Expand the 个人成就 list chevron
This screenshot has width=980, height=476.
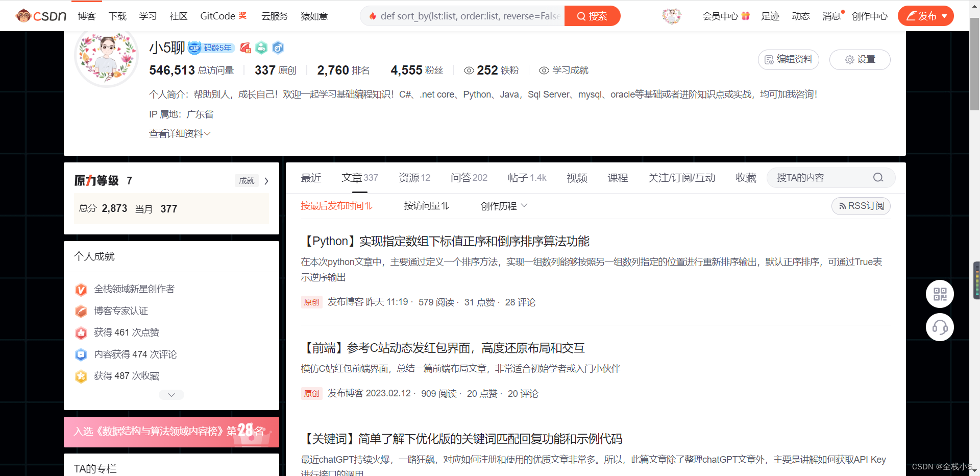coord(171,395)
